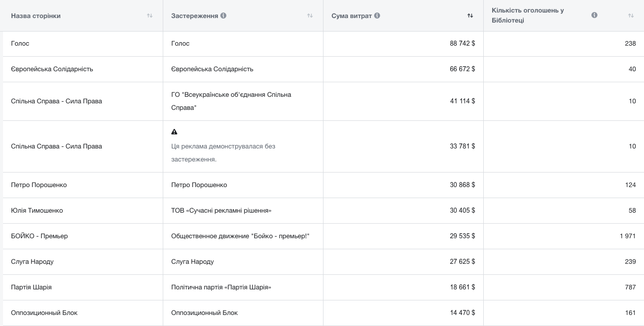Click sort arrows in Назва сторінки column

click(149, 16)
